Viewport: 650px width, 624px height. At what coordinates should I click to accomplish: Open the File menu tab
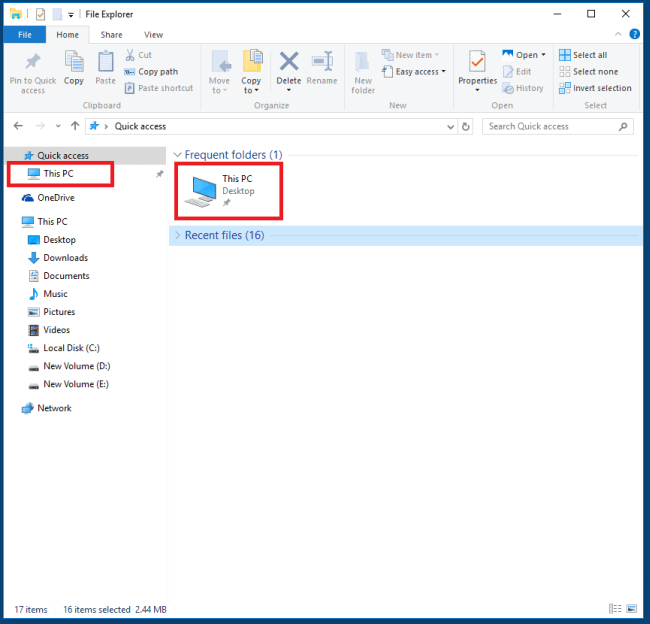(25, 35)
